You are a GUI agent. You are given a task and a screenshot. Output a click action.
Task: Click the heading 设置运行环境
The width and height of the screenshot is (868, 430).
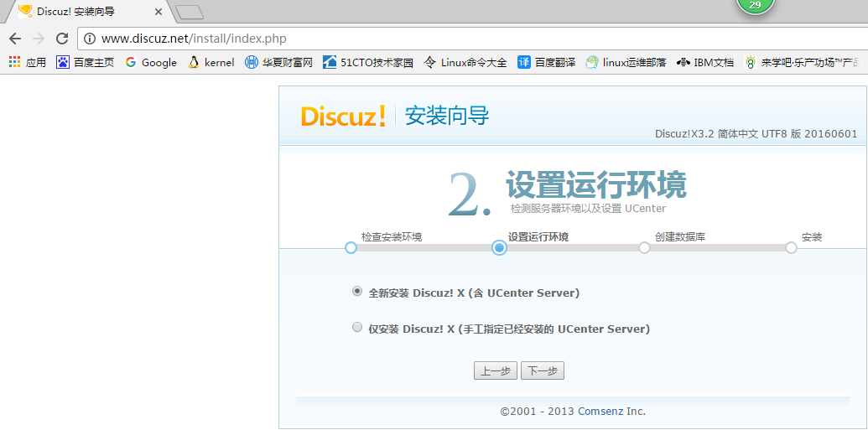point(596,184)
